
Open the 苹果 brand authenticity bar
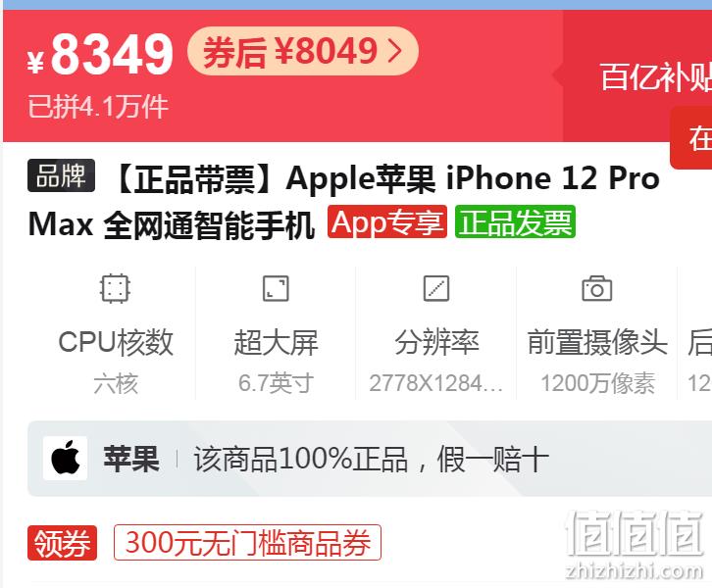(x=370, y=459)
